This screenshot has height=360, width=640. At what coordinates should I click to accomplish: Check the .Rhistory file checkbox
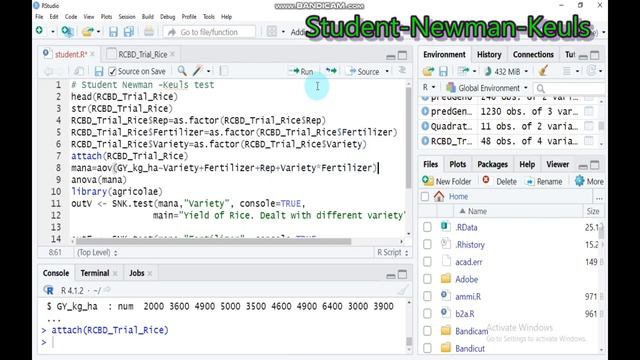[x=427, y=244]
